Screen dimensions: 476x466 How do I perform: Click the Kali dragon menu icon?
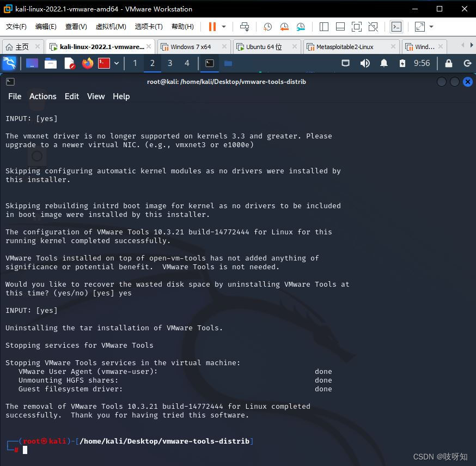click(x=9, y=63)
